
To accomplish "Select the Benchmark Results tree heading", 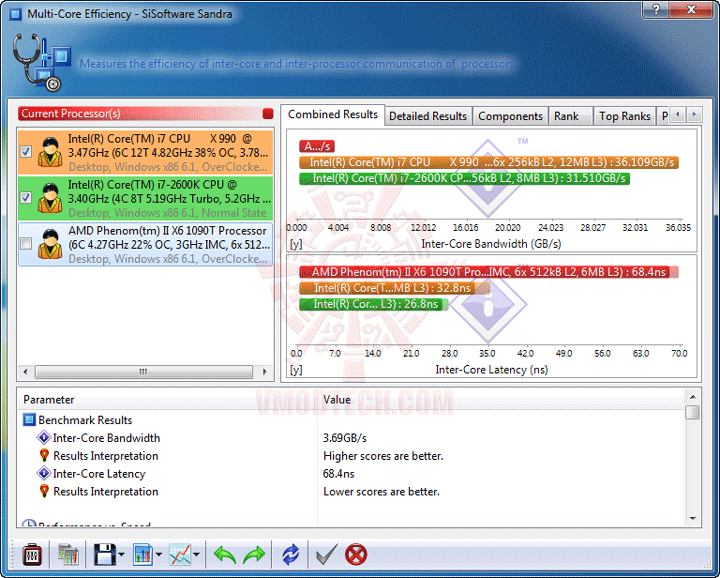I will pos(85,420).
